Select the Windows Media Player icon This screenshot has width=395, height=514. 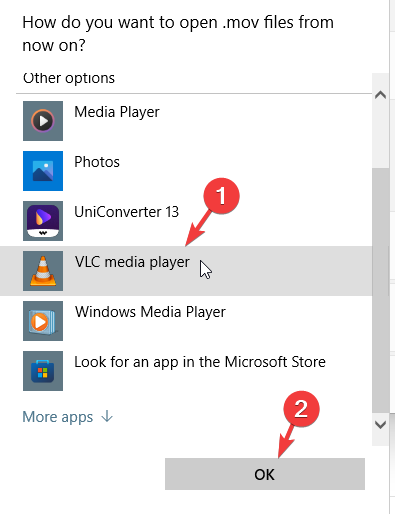coord(43,321)
